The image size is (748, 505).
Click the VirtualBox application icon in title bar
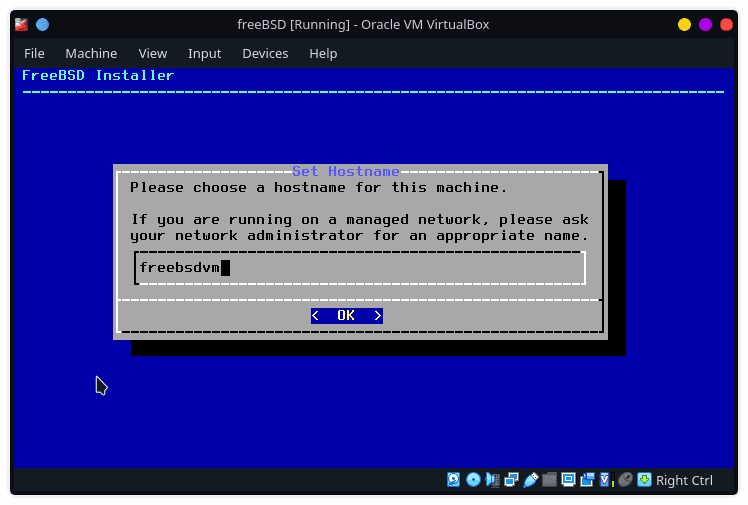click(x=21, y=24)
